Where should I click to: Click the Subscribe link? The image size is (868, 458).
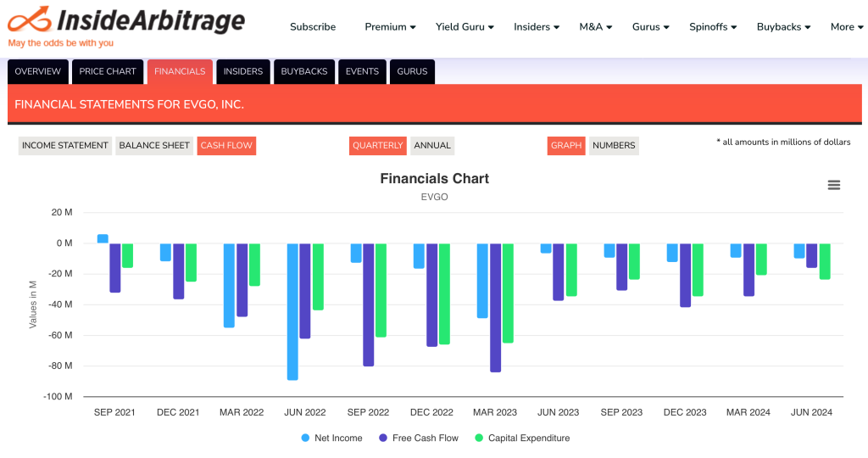[313, 26]
